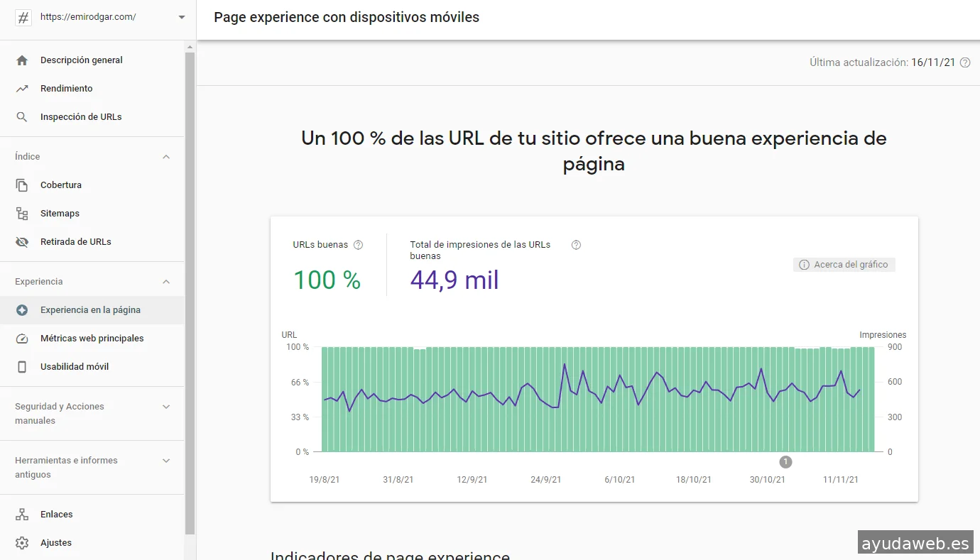The width and height of the screenshot is (980, 560).
Task: Click the magnifier icon for Inspección de URLs
Action: [22, 117]
